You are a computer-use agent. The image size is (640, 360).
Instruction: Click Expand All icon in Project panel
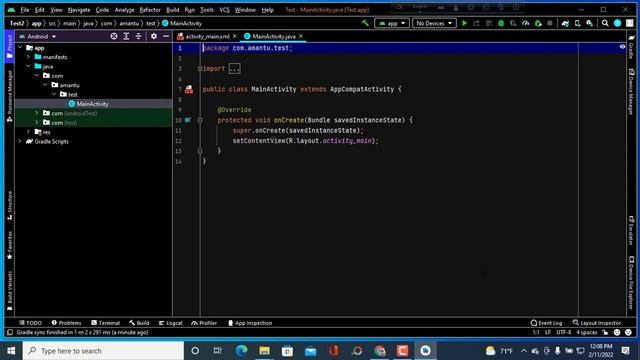pos(126,36)
